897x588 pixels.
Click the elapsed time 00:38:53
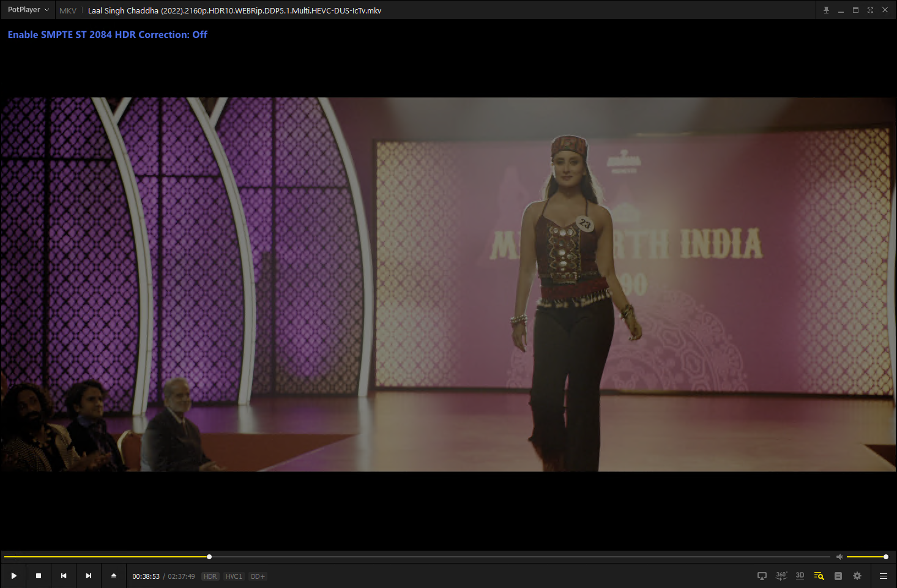[x=146, y=576]
